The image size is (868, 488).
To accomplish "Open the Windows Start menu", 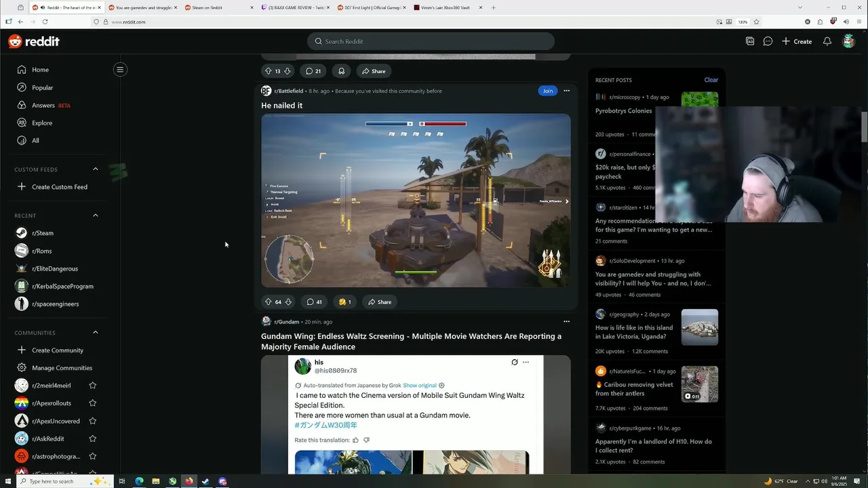I will (x=7, y=481).
